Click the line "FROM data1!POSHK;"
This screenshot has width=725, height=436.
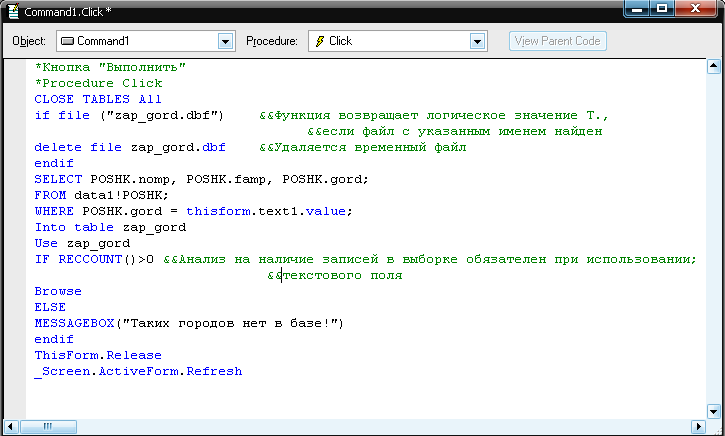102,195
